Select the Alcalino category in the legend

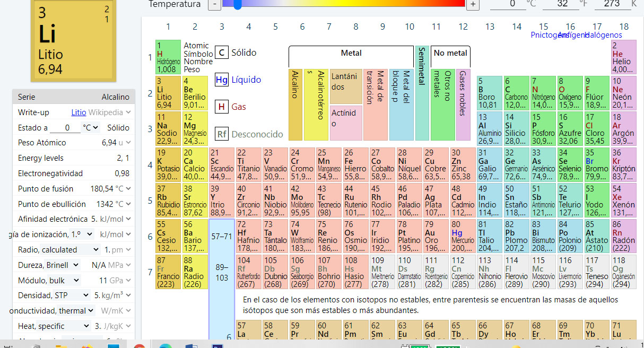click(x=295, y=105)
